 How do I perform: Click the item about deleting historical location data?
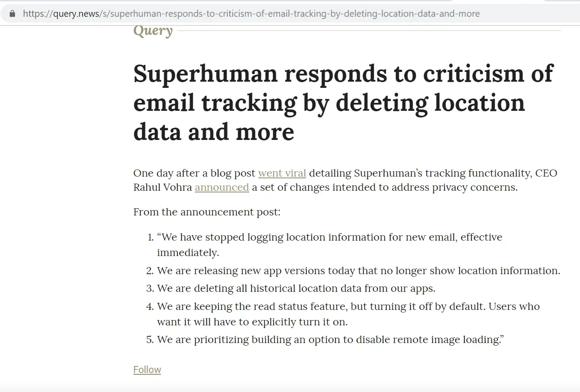pos(296,288)
